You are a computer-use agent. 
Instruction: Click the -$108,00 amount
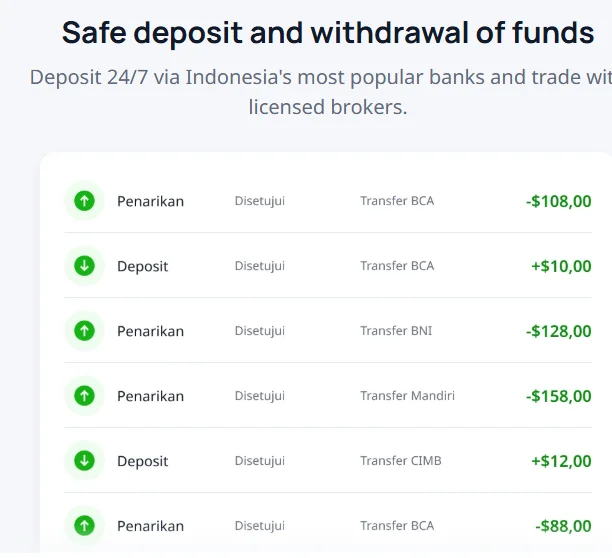(x=559, y=201)
